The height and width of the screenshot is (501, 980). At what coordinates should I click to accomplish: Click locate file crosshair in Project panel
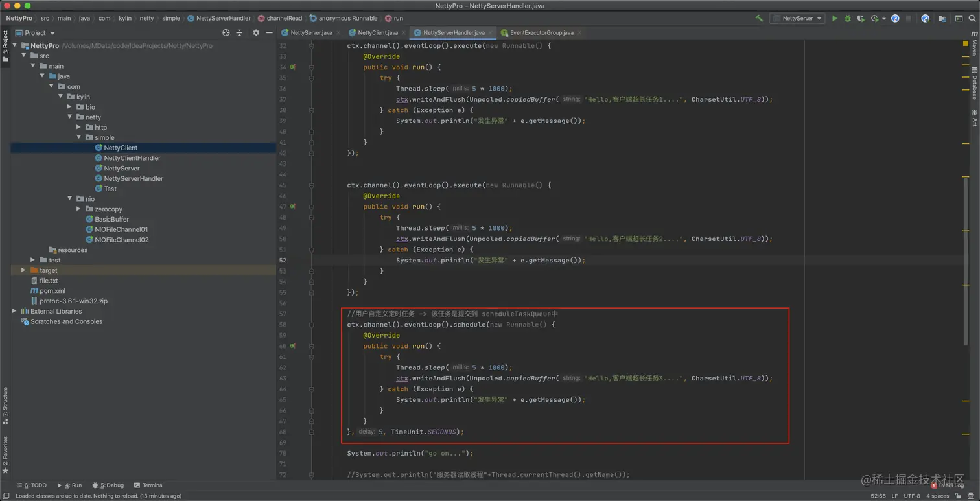[226, 33]
